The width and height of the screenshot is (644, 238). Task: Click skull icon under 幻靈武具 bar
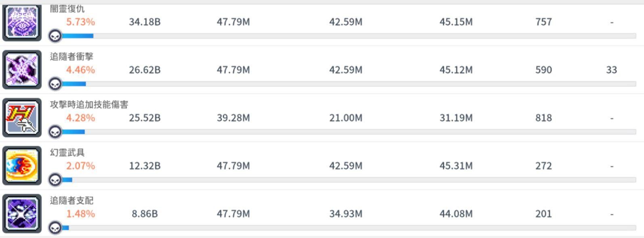55,180
